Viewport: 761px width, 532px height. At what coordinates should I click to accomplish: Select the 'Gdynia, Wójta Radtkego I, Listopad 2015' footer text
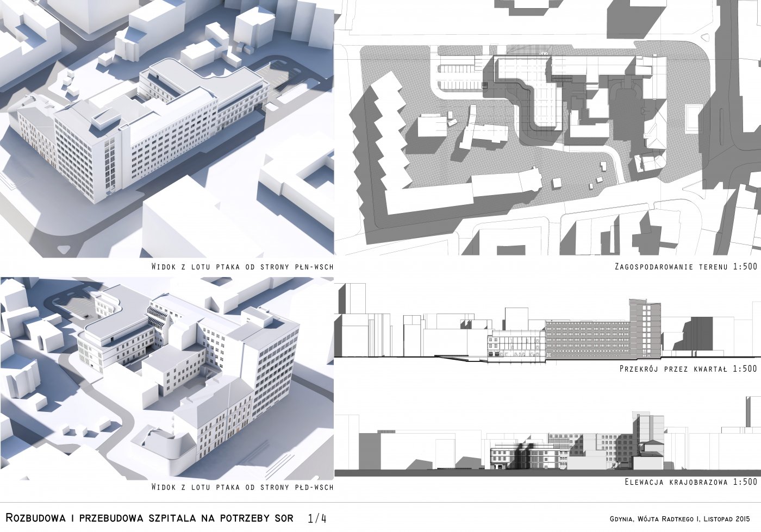pyautogui.click(x=679, y=518)
